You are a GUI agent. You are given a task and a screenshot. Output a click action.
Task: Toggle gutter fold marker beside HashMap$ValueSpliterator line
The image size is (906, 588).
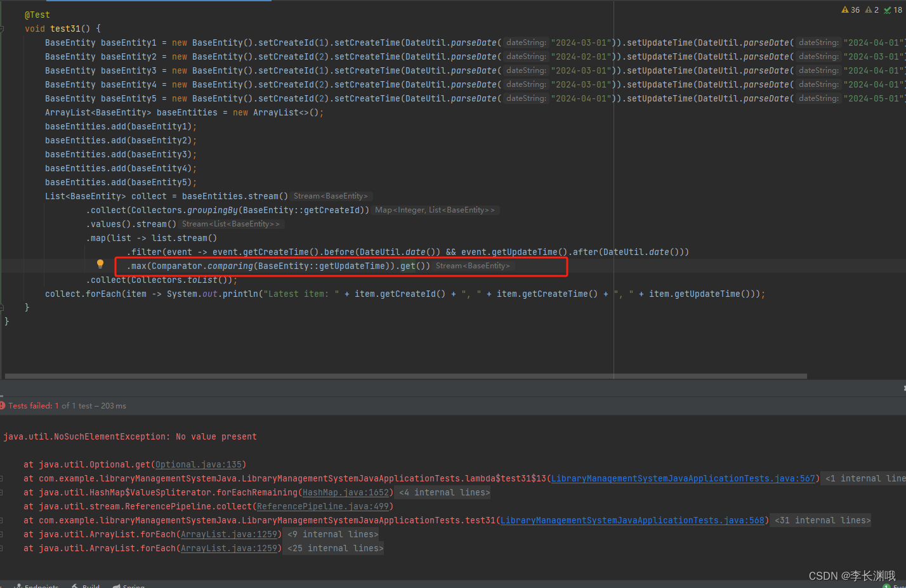pyautogui.click(x=2, y=492)
